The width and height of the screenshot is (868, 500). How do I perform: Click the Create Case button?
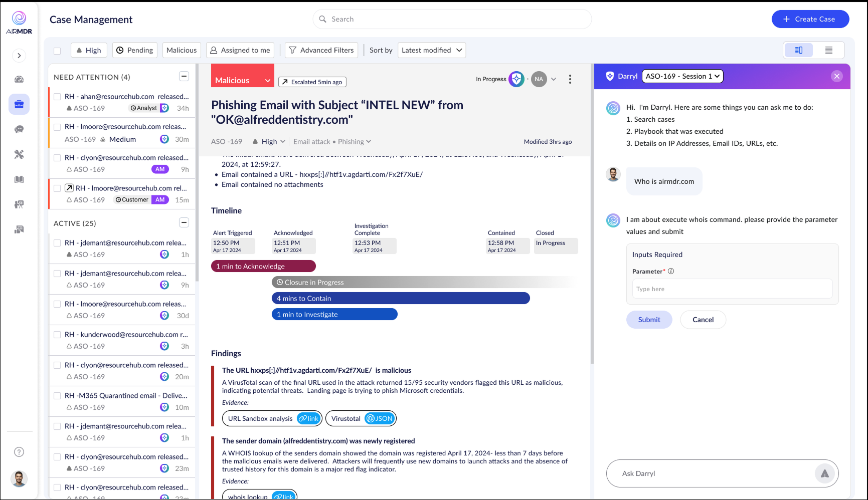(810, 19)
